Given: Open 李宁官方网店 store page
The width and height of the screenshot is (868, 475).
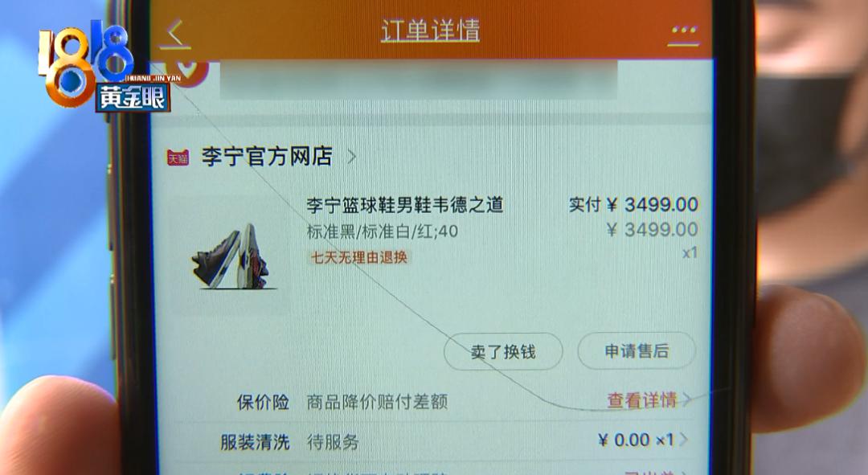Looking at the screenshot, I should 267,157.
